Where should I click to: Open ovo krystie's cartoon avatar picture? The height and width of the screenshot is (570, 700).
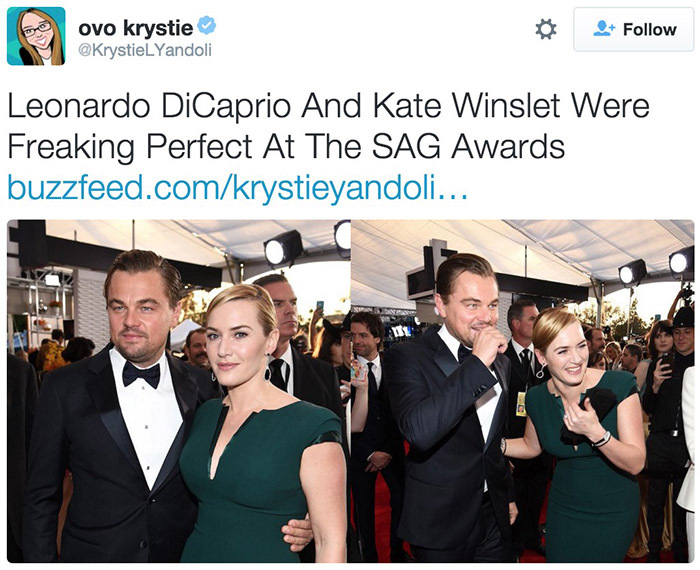point(36,36)
